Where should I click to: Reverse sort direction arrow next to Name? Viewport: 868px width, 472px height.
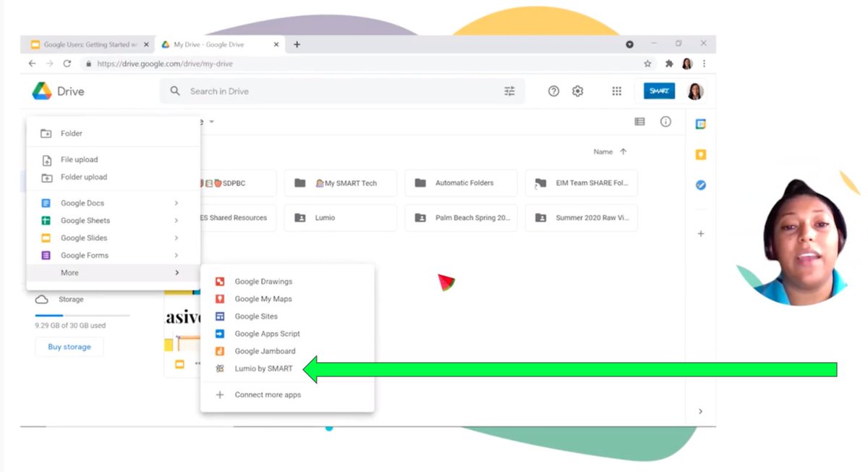(x=623, y=152)
